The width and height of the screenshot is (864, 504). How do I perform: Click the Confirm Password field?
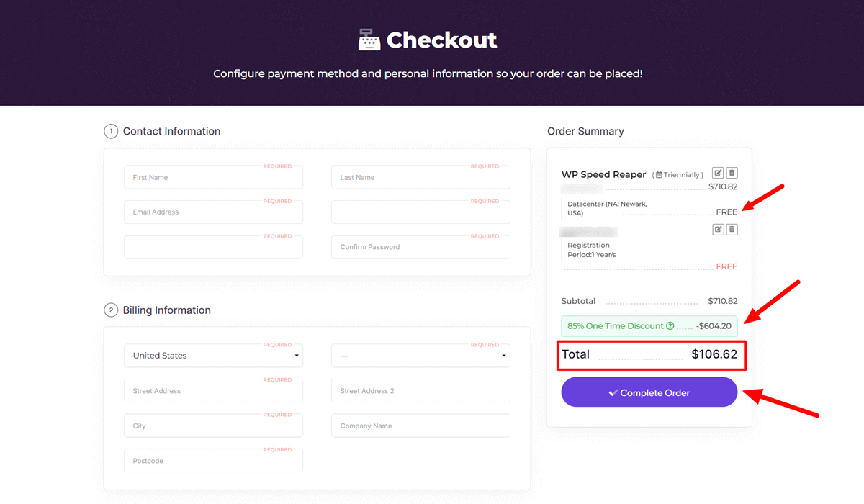420,247
